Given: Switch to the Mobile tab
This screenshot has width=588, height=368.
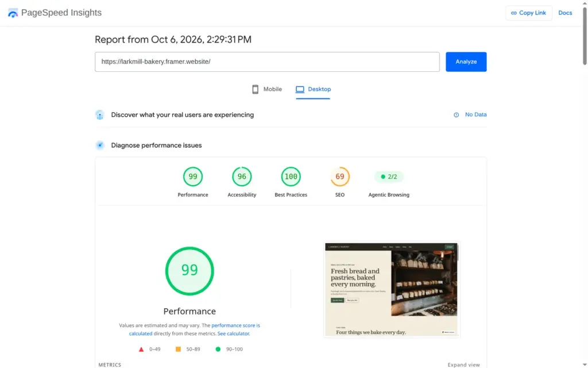Looking at the screenshot, I should point(266,89).
